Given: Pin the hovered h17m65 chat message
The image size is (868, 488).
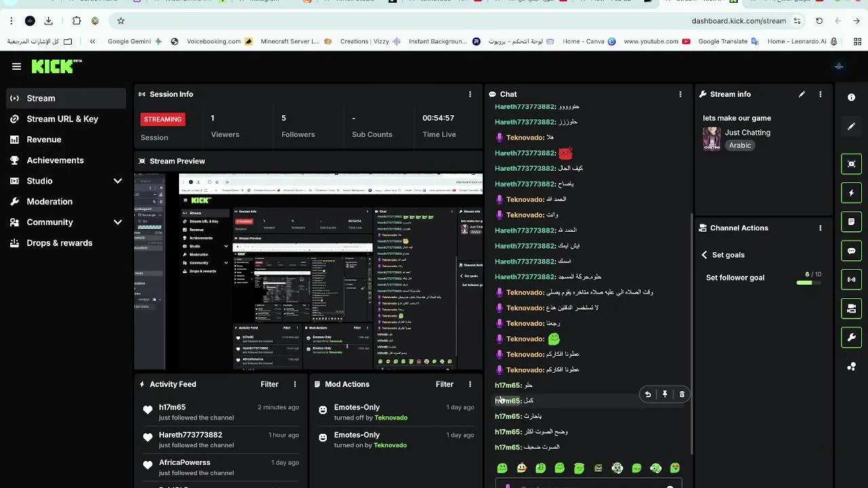Looking at the screenshot, I should pyautogui.click(x=665, y=394).
